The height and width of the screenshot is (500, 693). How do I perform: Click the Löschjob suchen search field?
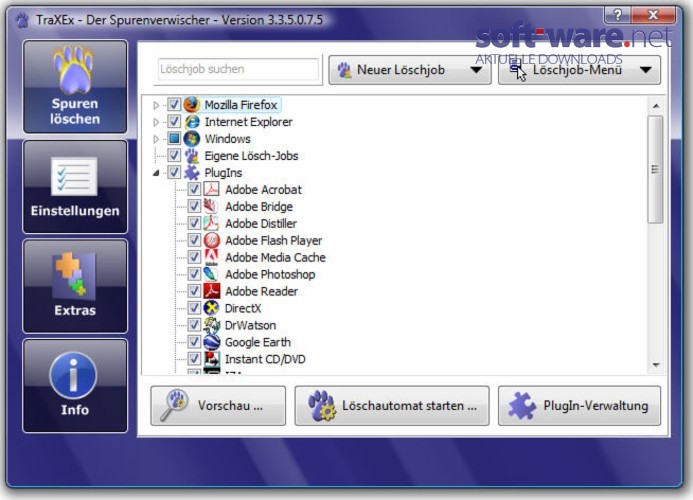[x=238, y=69]
